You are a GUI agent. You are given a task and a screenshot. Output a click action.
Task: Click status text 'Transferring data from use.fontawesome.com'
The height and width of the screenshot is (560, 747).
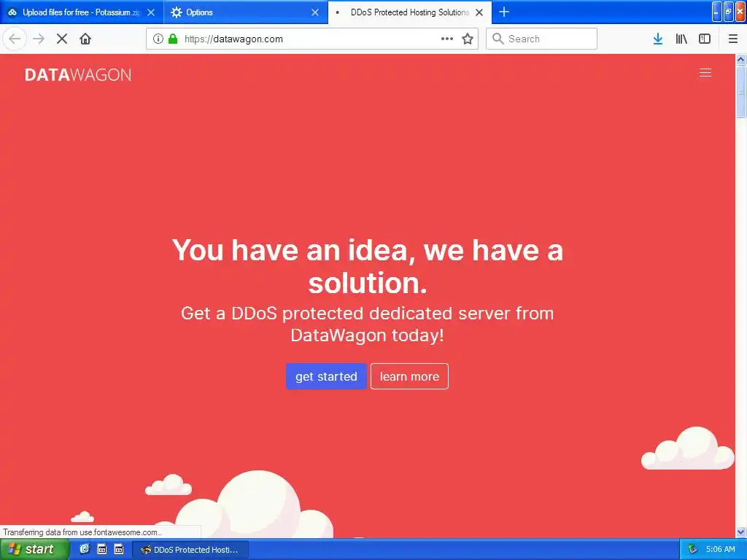pos(82,532)
